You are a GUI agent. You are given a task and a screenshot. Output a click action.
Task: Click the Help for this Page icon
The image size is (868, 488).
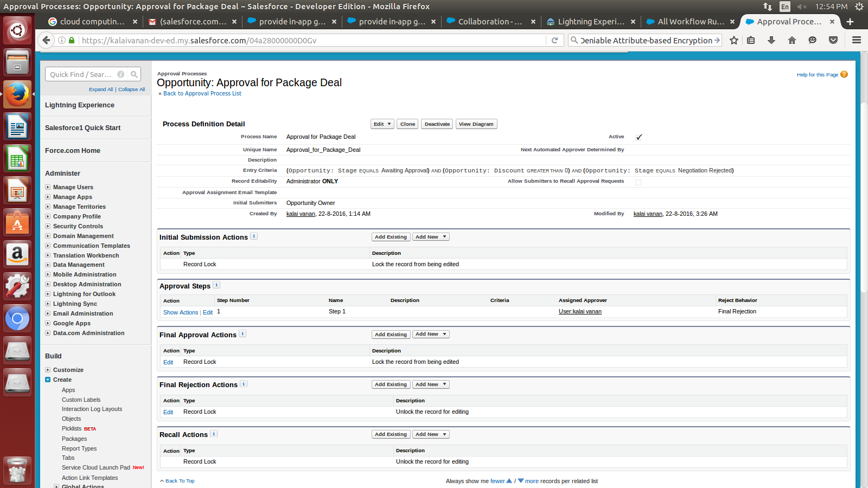click(844, 74)
